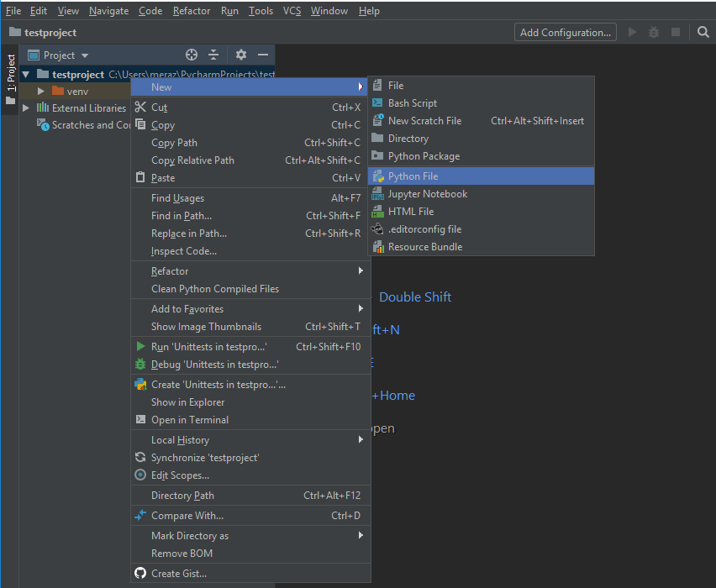Select Python File from New submenu
The image size is (716, 588).
413,176
